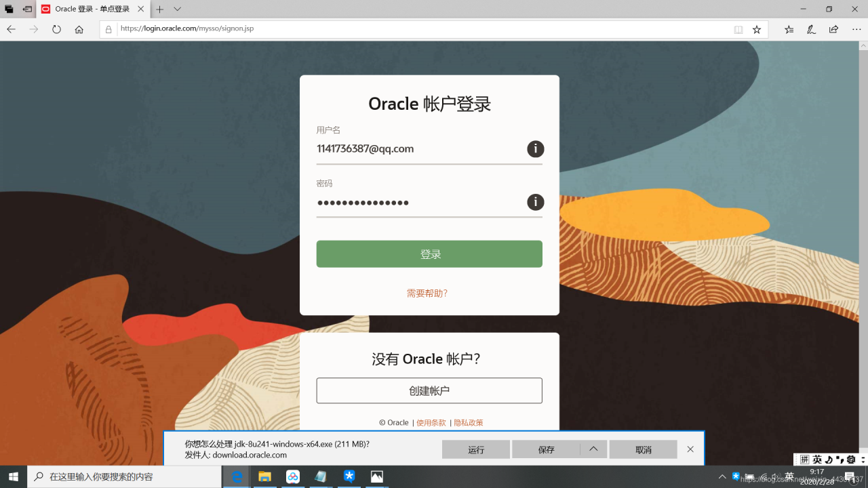The width and height of the screenshot is (868, 488).
Task: Refresh the Oracle login page
Action: [x=56, y=30]
